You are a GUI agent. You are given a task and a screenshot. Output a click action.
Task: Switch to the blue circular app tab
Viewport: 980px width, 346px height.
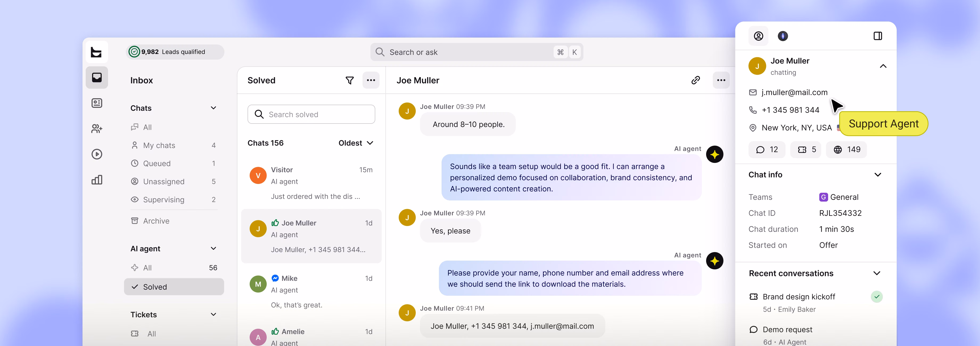click(783, 36)
